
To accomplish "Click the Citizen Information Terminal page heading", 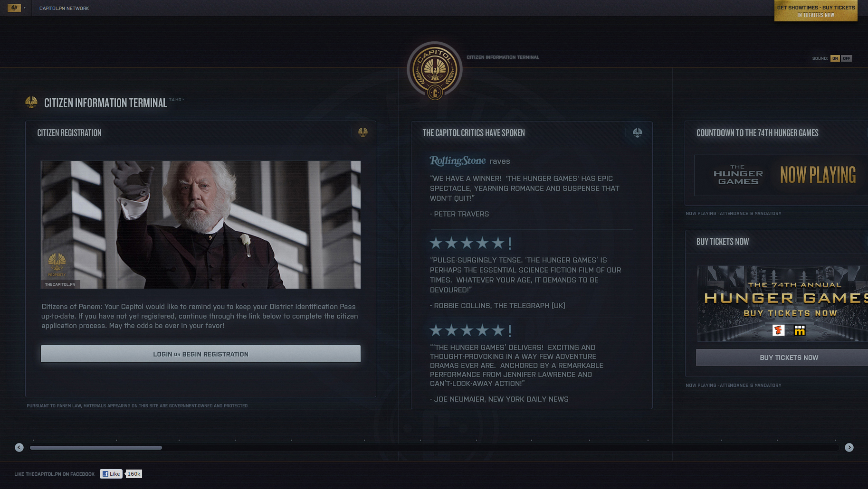I will click(x=105, y=103).
